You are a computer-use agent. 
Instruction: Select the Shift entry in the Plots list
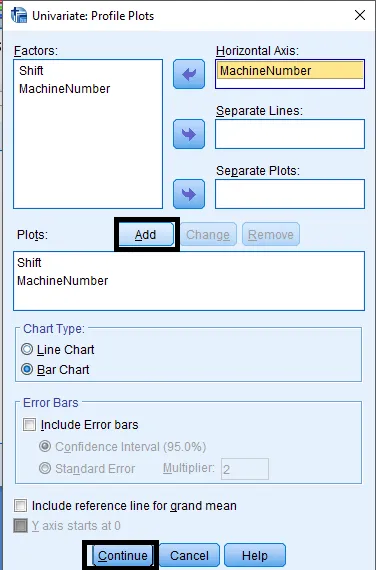click(x=29, y=262)
